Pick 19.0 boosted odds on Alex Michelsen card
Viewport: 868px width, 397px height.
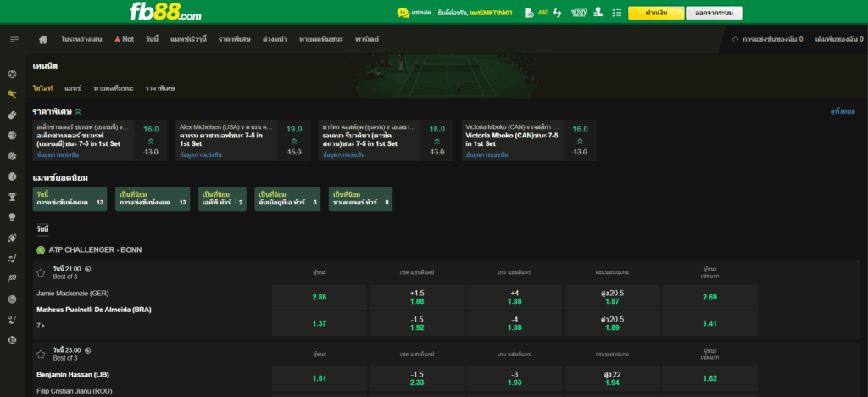(294, 141)
